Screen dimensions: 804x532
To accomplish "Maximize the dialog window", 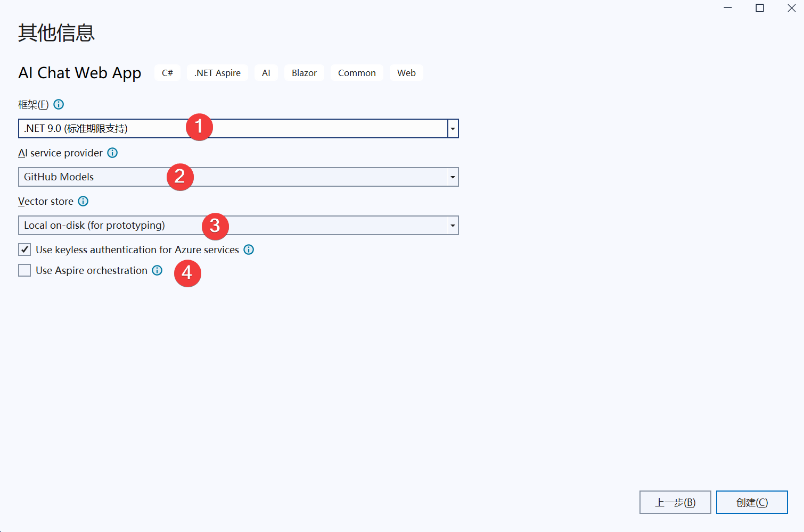I will 760,8.
